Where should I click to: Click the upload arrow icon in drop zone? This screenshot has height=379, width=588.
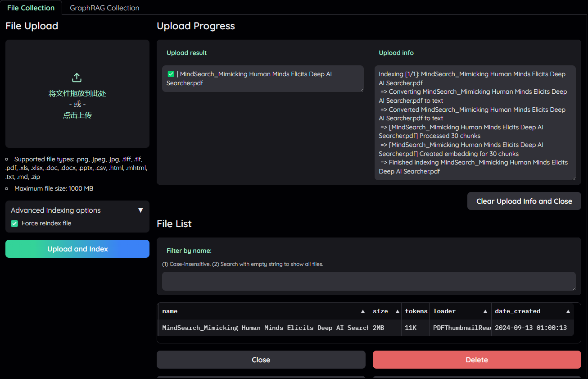tap(77, 78)
